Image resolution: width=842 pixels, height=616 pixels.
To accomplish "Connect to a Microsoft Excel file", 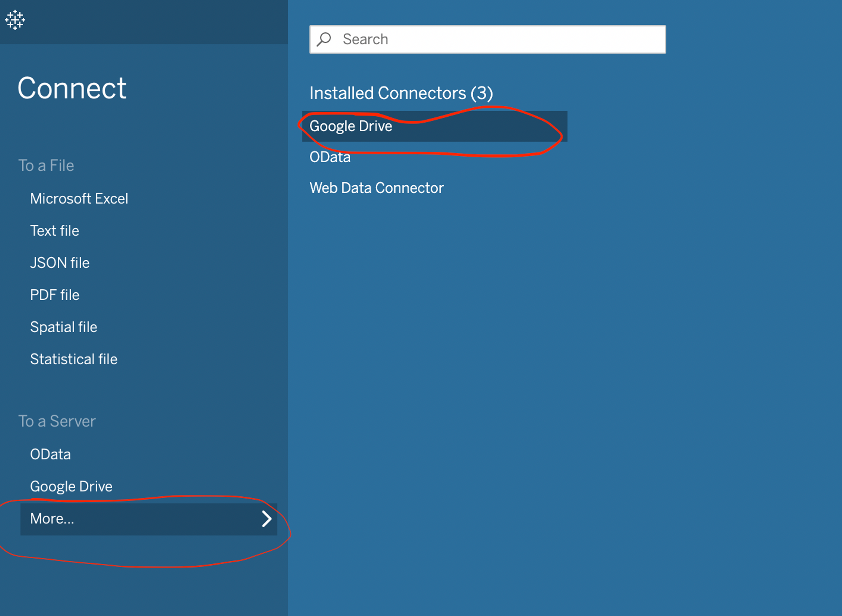I will click(79, 199).
